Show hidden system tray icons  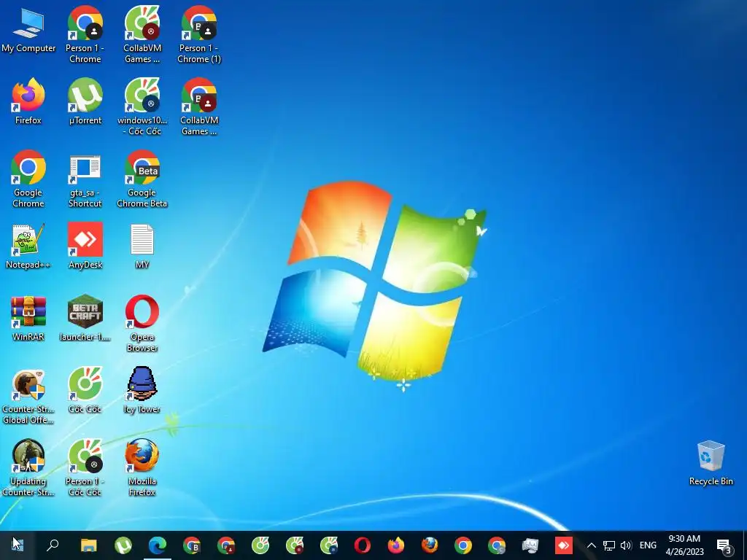[591, 545]
